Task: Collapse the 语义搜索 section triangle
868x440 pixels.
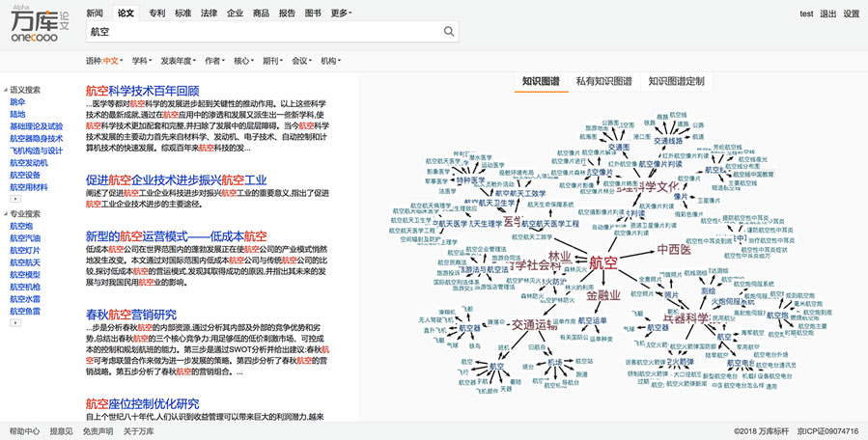Action: click(5, 89)
